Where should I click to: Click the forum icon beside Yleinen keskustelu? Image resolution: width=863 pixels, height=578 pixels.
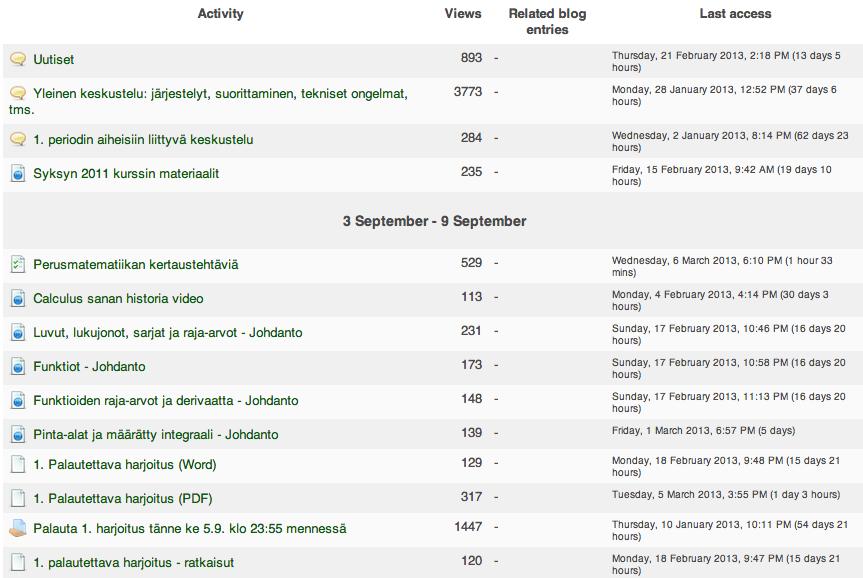pyautogui.click(x=18, y=93)
